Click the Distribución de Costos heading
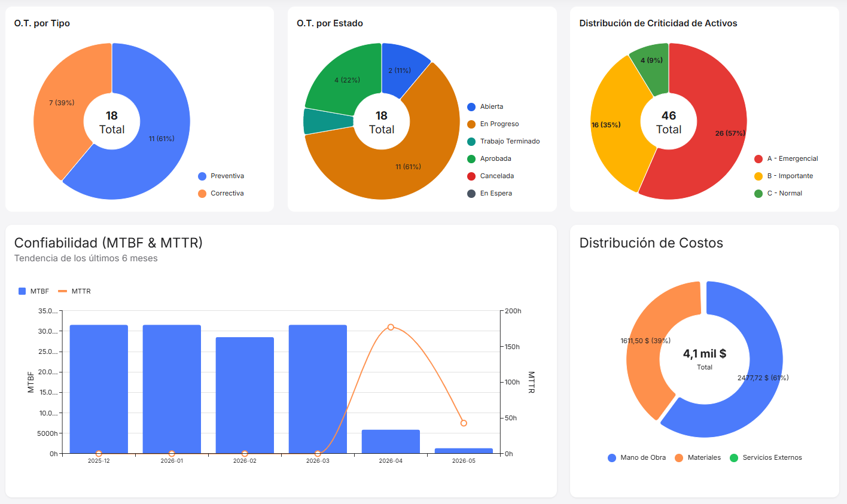847x504 pixels. click(651, 243)
